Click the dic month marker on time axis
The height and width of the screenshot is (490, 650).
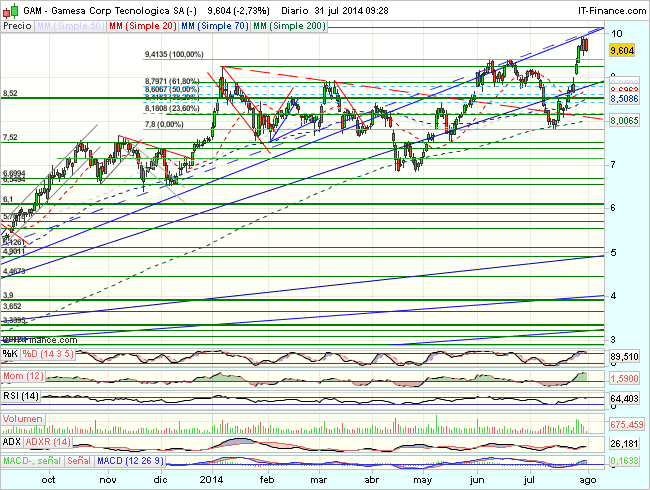160,480
